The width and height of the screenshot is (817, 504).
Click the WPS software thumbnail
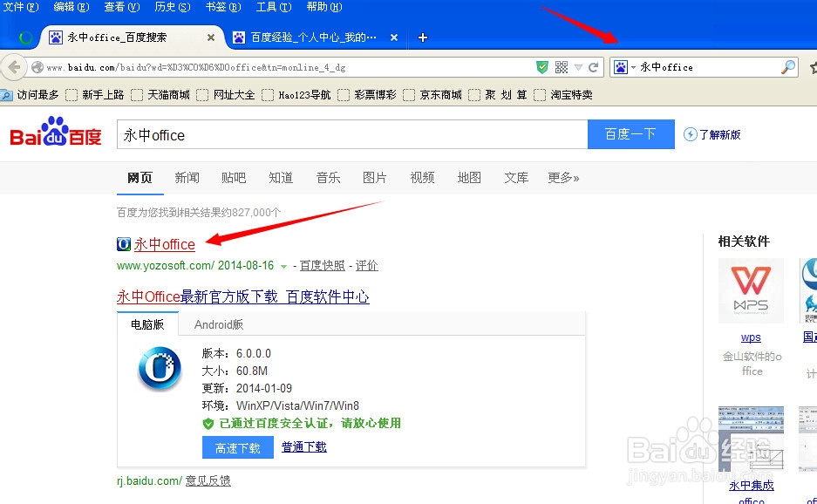pos(751,291)
